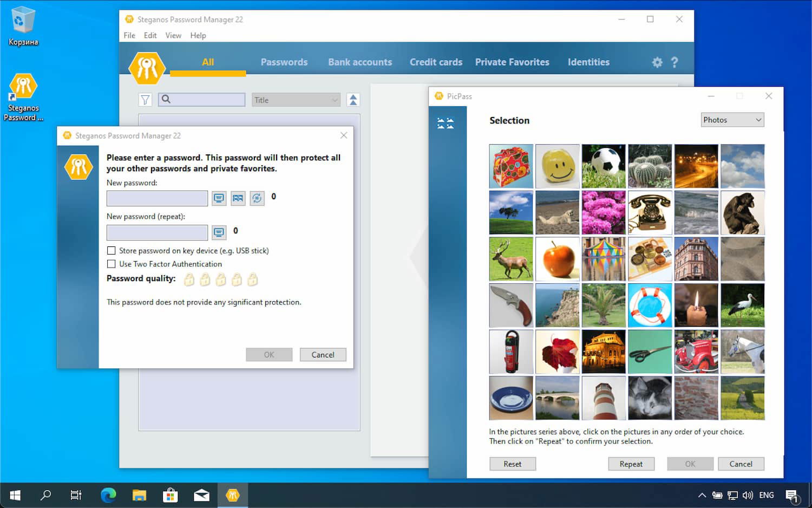Click the sort direction arrow beside Title
The image size is (812, 508).
pyautogui.click(x=353, y=100)
